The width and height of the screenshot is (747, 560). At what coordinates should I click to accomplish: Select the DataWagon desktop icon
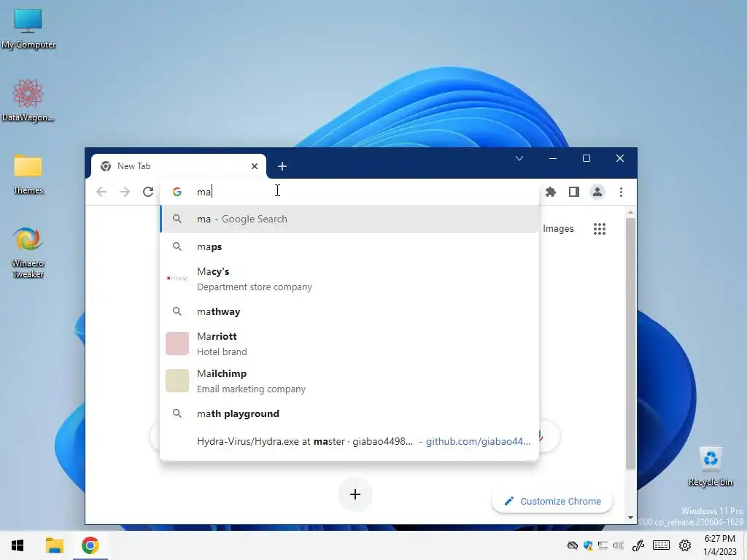28,101
